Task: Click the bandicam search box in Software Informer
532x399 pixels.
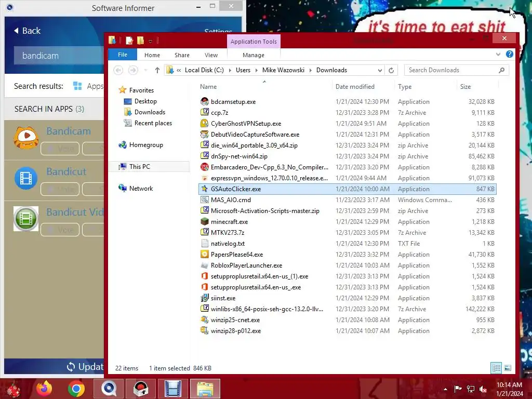Action: tap(59, 56)
